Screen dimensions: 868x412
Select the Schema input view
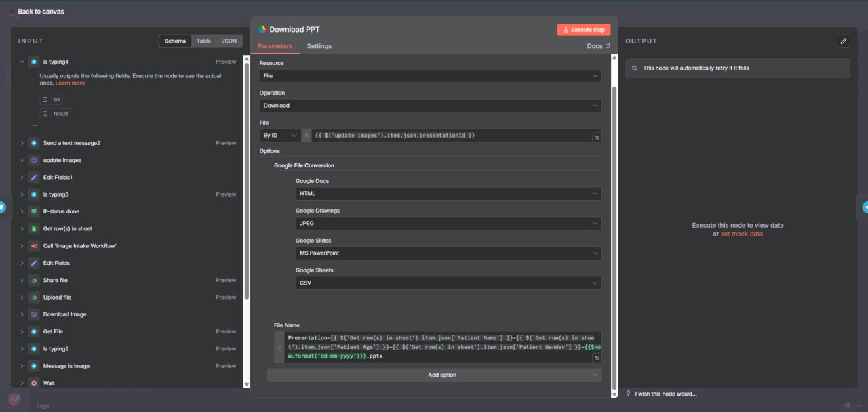click(x=175, y=41)
